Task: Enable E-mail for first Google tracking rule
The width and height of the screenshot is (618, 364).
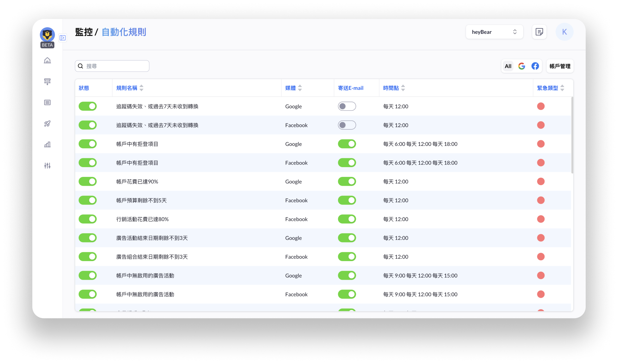Action: coord(347,106)
